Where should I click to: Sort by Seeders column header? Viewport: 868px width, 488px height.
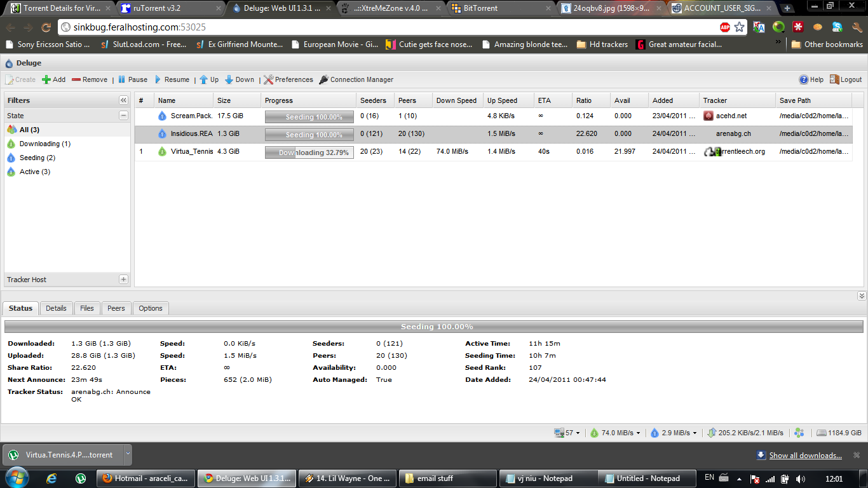tap(376, 100)
